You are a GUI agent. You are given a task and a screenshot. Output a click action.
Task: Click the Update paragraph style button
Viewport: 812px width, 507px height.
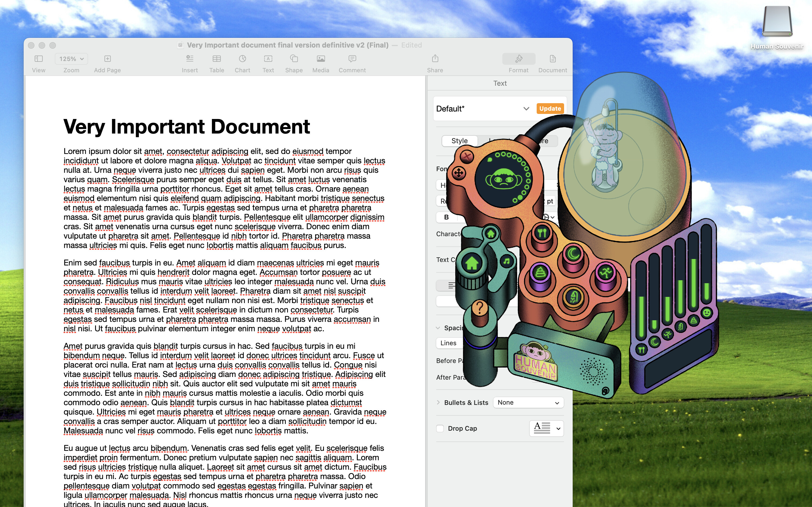click(x=550, y=109)
